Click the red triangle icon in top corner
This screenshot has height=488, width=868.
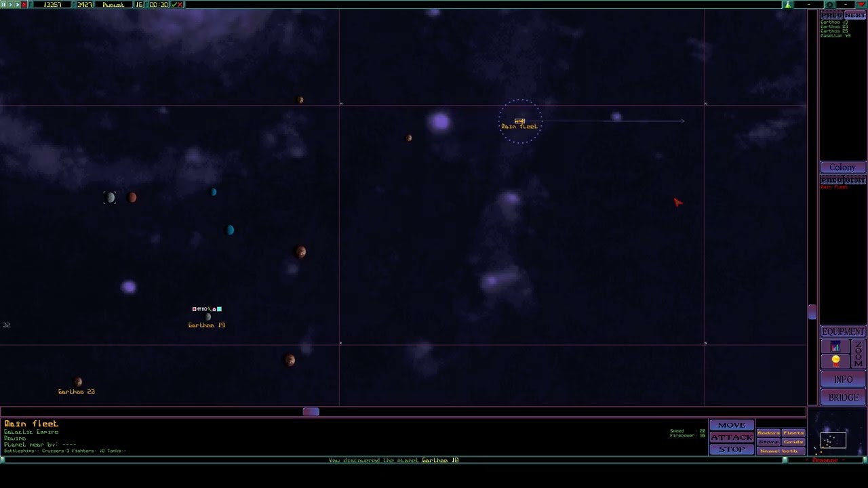coord(861,4)
